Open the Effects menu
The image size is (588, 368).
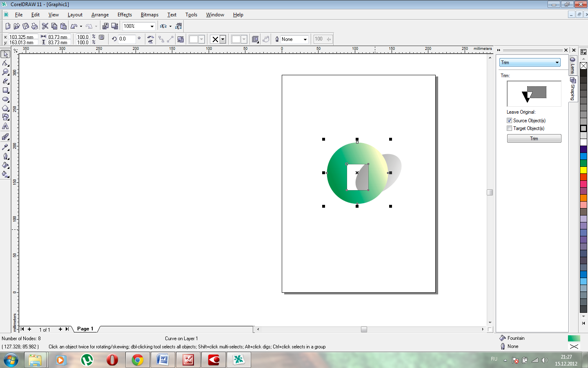click(125, 15)
